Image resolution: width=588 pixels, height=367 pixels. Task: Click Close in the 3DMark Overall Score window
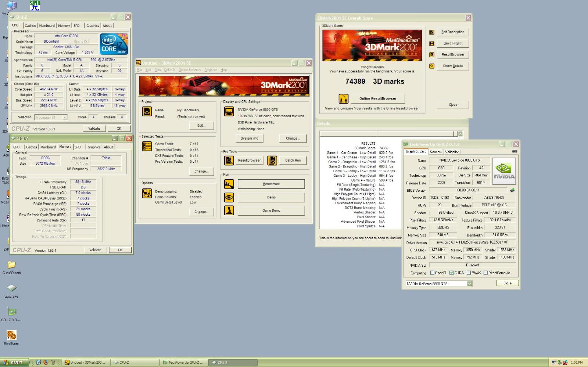(x=453, y=105)
